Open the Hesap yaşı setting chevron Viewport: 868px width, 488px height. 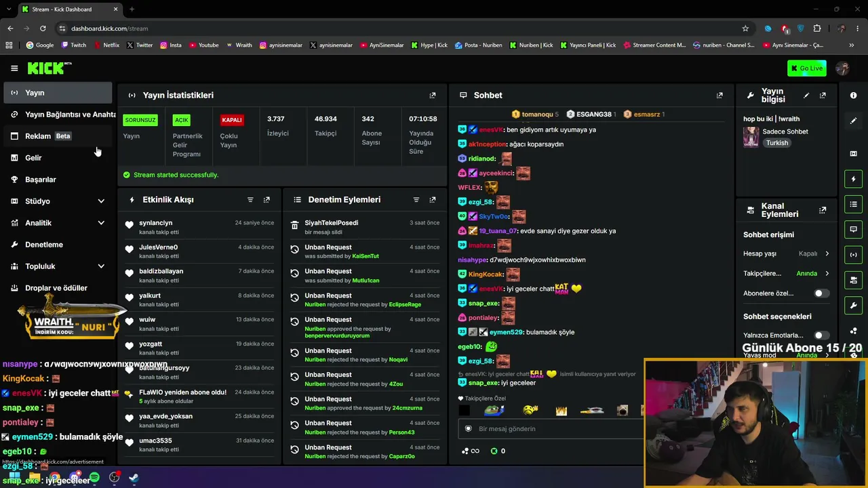click(827, 253)
